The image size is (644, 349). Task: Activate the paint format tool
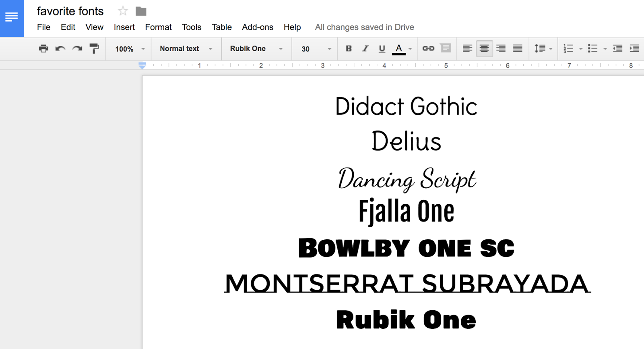[94, 49]
